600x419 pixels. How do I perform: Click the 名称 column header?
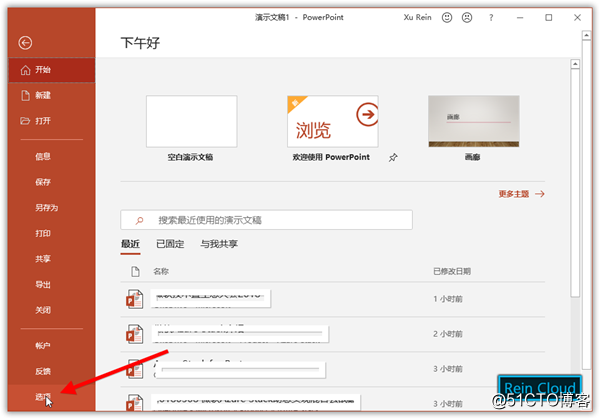tap(161, 271)
